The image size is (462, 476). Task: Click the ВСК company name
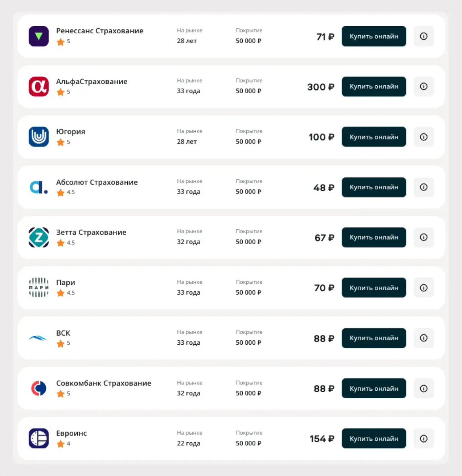click(63, 333)
